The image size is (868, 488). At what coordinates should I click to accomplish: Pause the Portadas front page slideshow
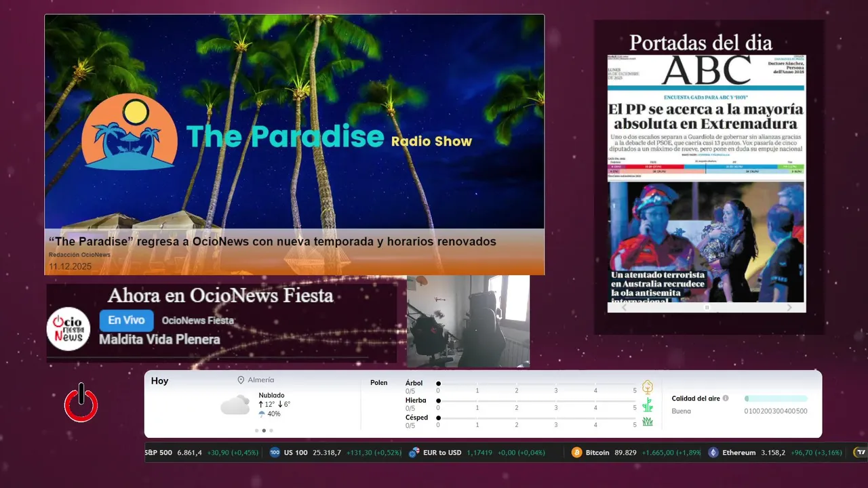(x=707, y=308)
